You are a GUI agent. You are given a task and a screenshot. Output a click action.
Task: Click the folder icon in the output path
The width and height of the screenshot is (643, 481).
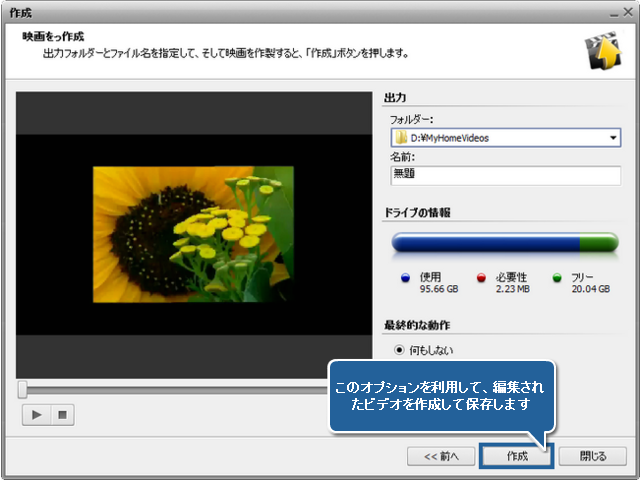click(400, 138)
